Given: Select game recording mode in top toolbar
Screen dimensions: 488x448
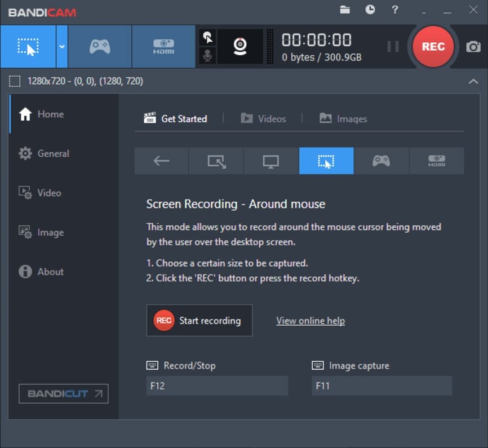Looking at the screenshot, I should (x=100, y=46).
